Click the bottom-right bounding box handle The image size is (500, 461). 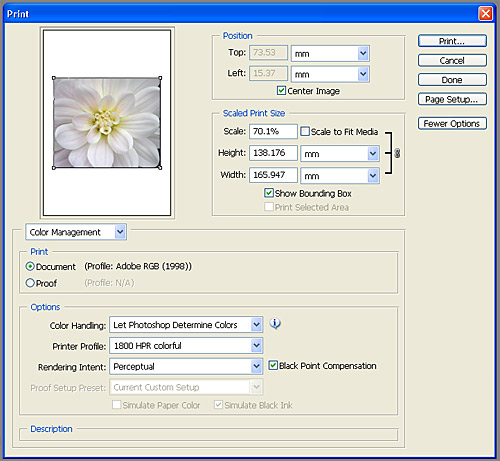coord(160,168)
